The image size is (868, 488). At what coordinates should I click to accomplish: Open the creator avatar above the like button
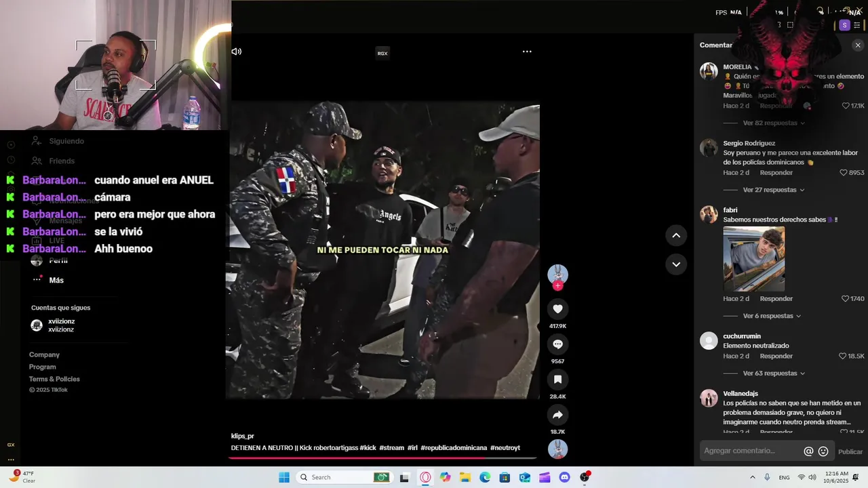point(557,274)
